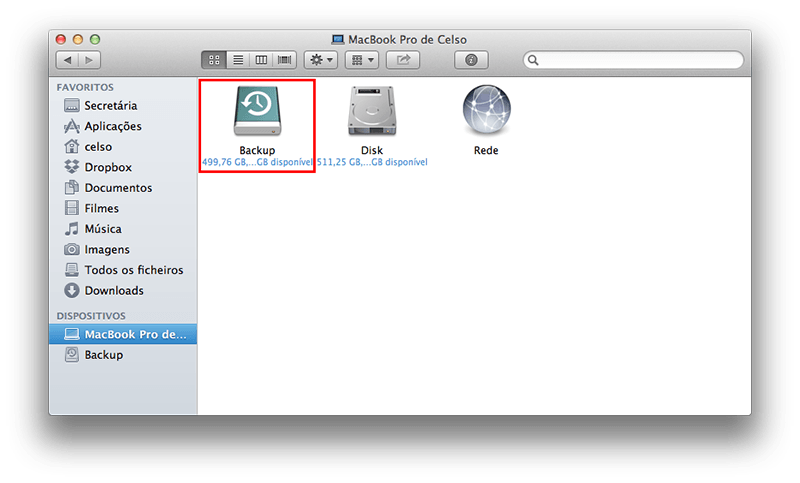Open the celso home folder
The image size is (800, 483).
tap(123, 147)
